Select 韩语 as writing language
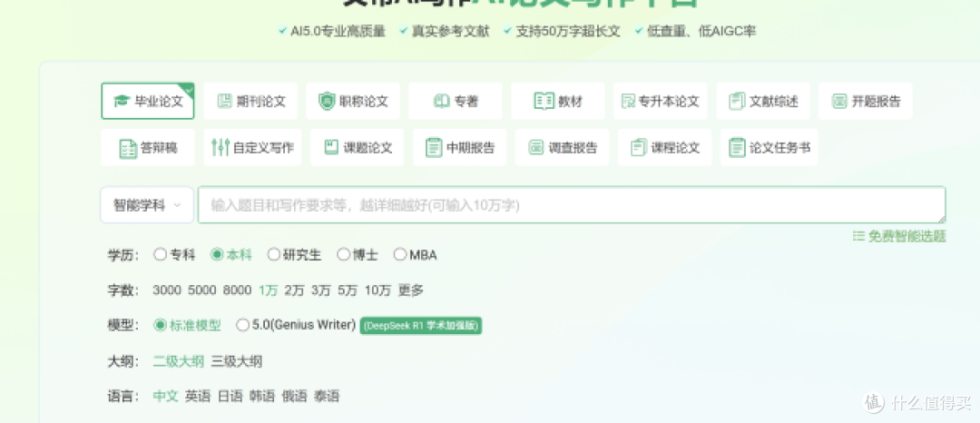The image size is (980, 423). (x=262, y=396)
